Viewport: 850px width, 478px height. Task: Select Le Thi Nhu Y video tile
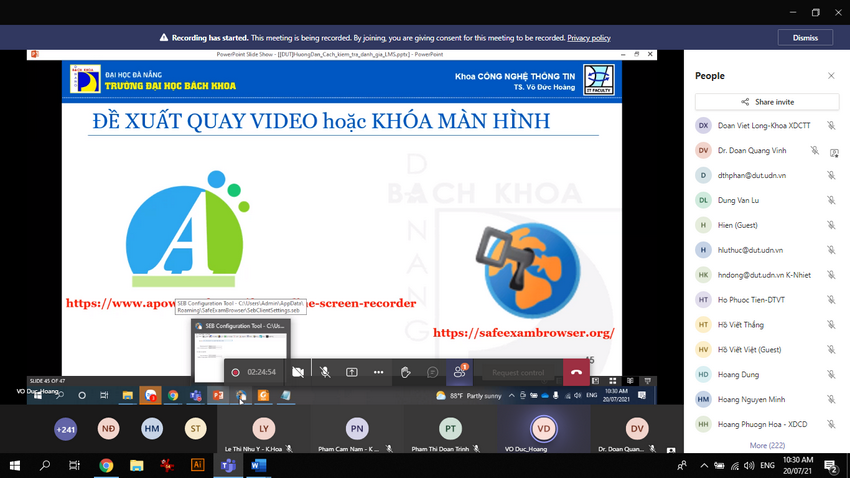[263, 429]
